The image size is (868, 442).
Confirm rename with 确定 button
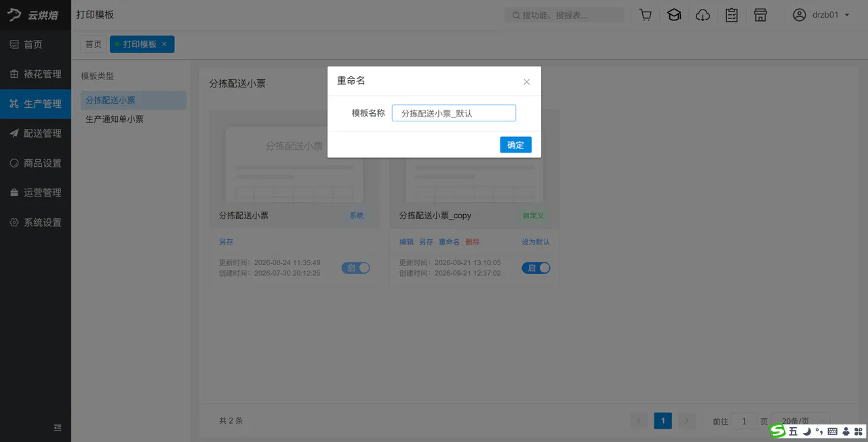point(515,144)
